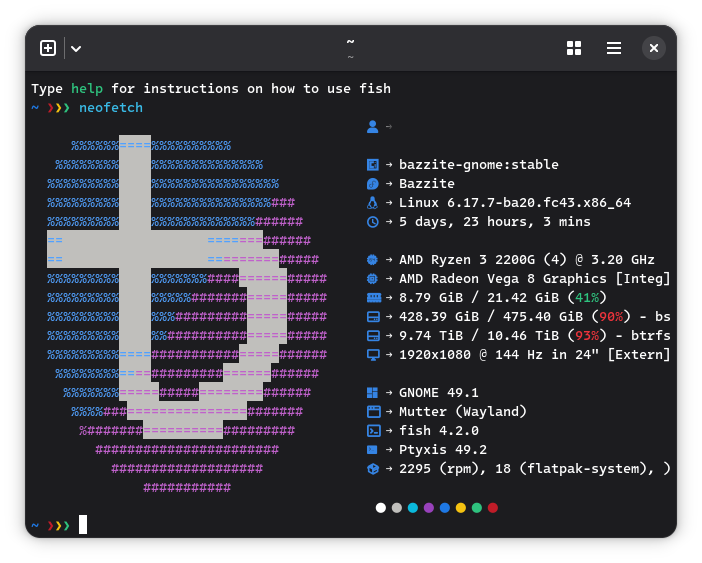This screenshot has width=702, height=563.
Task: Click the desktop icon beside GNOME 49.1
Action: coord(372,393)
